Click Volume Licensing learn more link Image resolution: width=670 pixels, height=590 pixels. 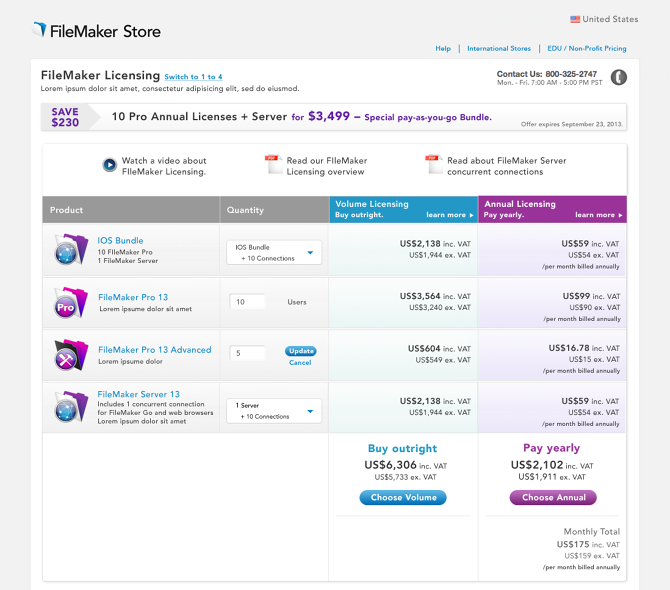pos(450,215)
